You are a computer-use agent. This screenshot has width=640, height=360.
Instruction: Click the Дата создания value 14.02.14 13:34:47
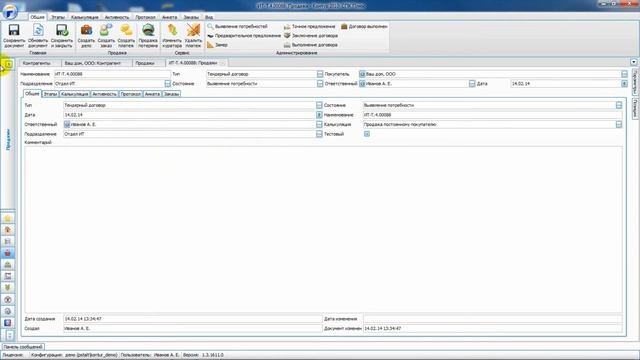pyautogui.click(x=83, y=319)
